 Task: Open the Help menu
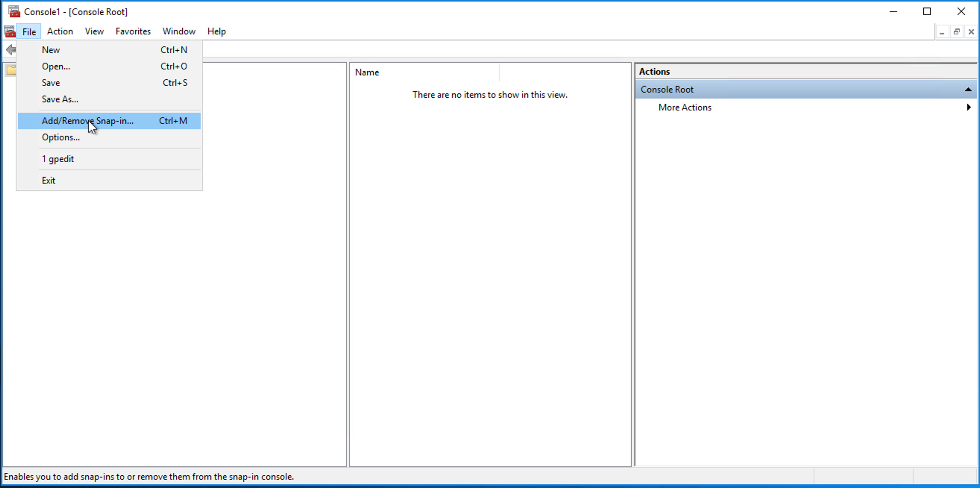pos(216,31)
